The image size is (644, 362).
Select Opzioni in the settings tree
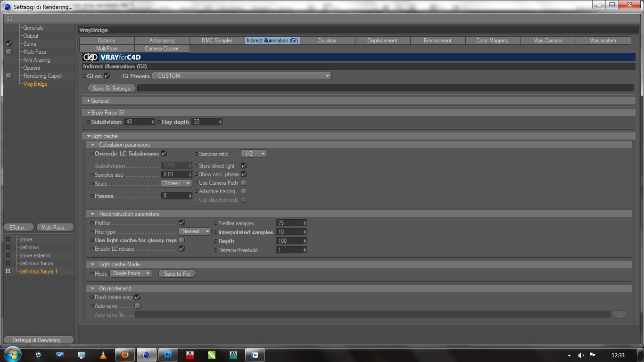(32, 68)
